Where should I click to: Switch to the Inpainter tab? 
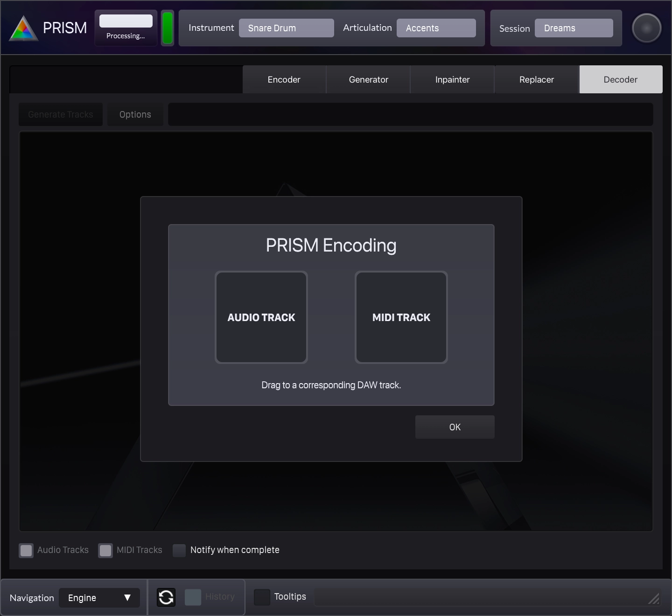click(x=452, y=80)
